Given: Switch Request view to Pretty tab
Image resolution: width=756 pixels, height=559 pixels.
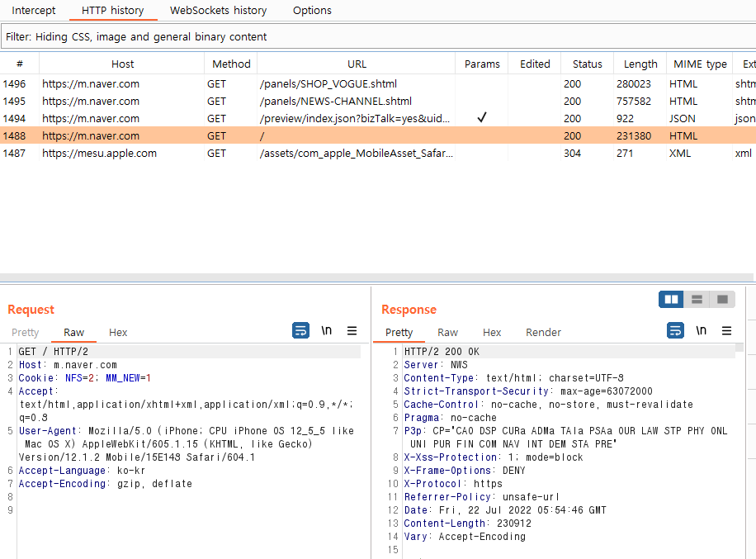Looking at the screenshot, I should (25, 332).
